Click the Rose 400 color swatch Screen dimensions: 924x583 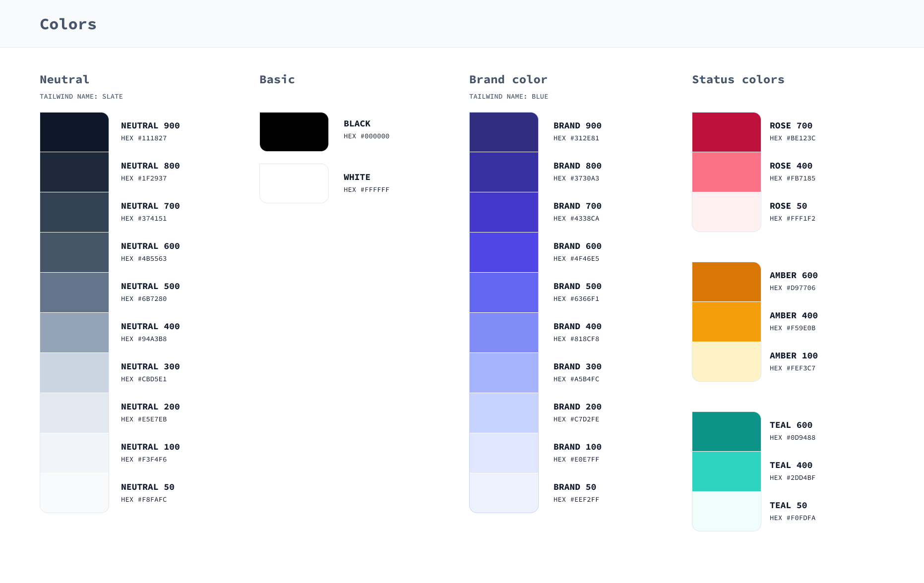click(727, 172)
